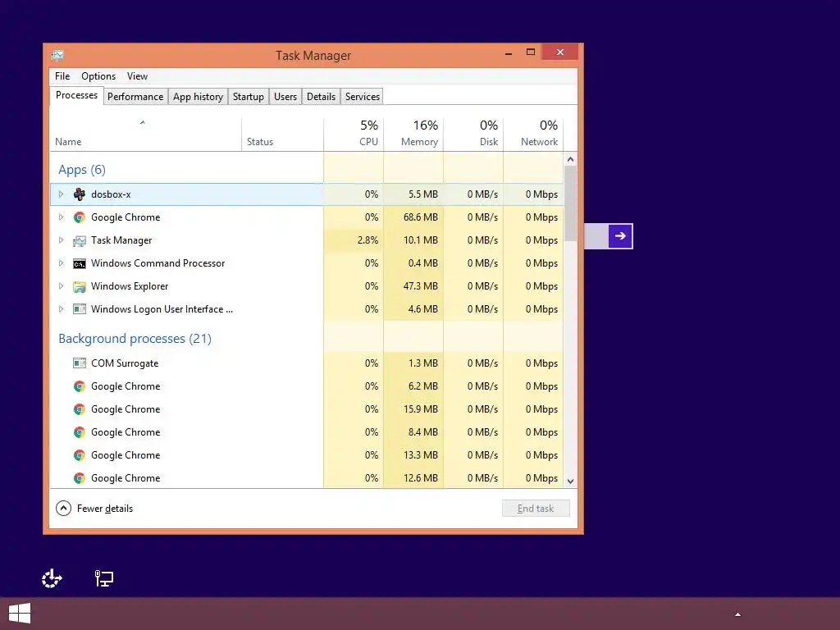Click Chrome icon of 15.9 MB process
Viewport: 840px width, 630px height.
pyautogui.click(x=80, y=409)
